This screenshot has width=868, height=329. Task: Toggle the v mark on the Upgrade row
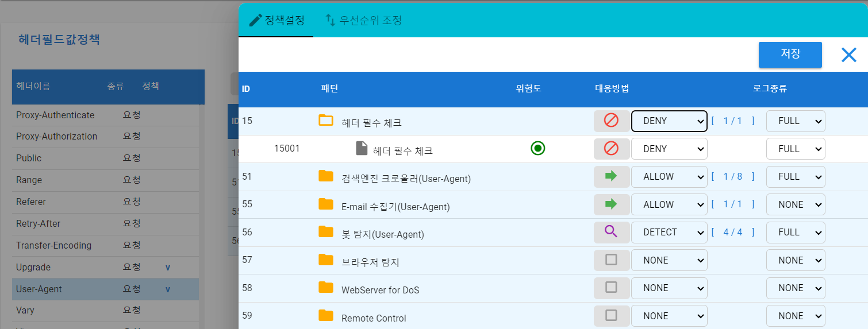(168, 268)
